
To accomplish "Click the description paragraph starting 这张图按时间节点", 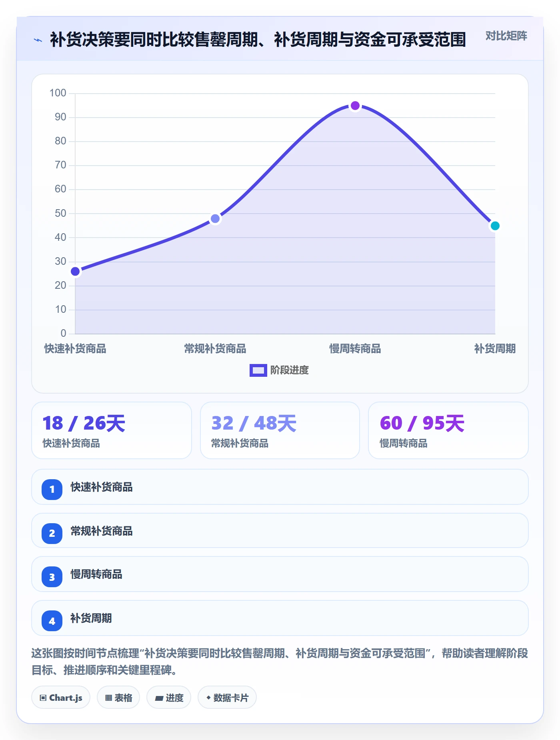I will 280,662.
